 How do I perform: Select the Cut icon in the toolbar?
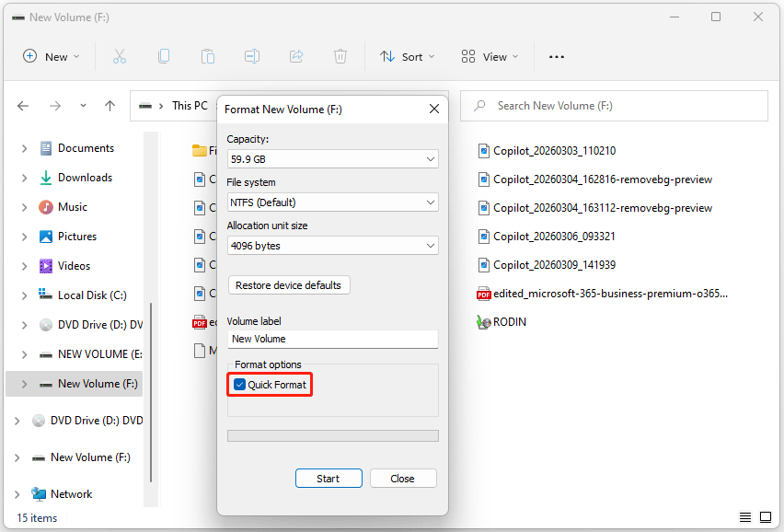pyautogui.click(x=120, y=56)
